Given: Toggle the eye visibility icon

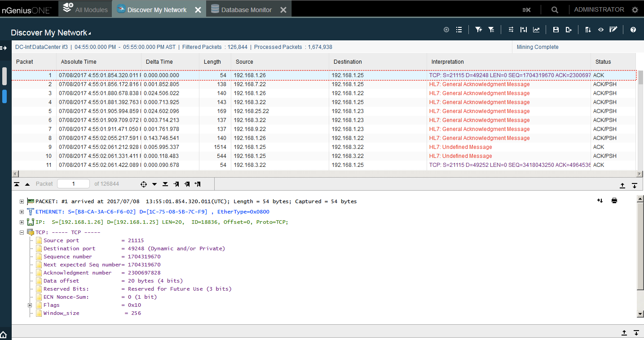Looking at the screenshot, I should pos(600,30).
